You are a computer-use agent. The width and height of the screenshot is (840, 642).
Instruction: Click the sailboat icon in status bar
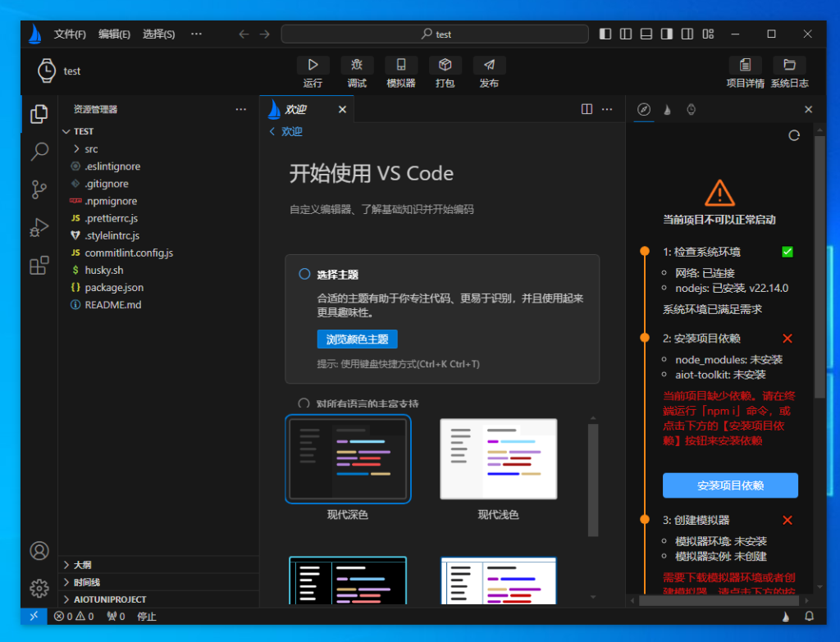(x=786, y=617)
